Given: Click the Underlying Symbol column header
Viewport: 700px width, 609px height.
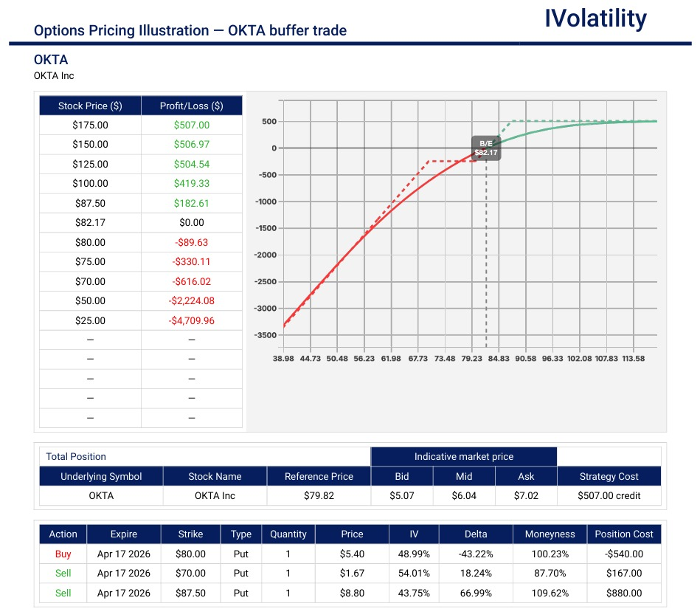Looking at the screenshot, I should 101,476.
